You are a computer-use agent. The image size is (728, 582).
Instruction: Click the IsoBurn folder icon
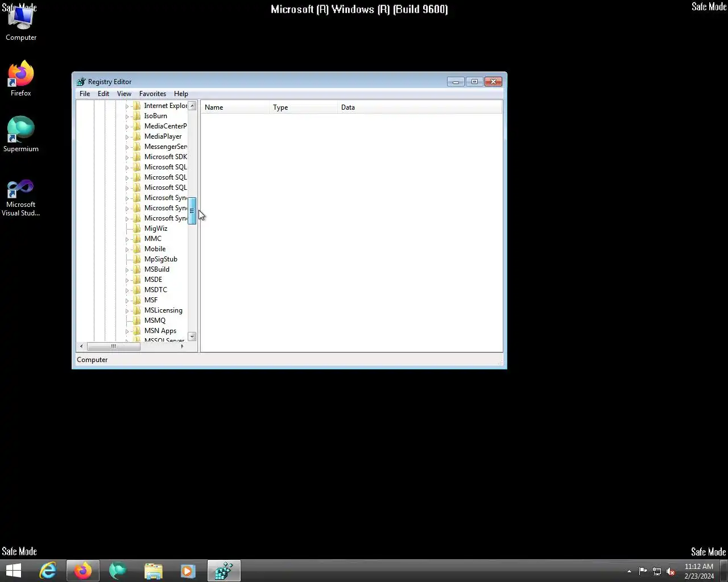pos(136,116)
